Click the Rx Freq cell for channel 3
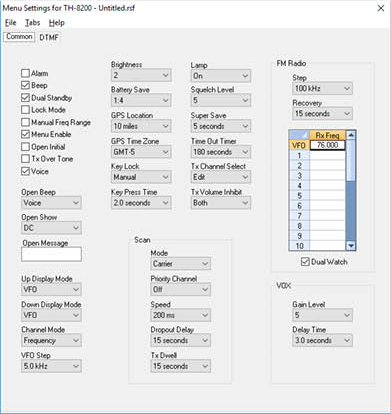 tap(328, 175)
